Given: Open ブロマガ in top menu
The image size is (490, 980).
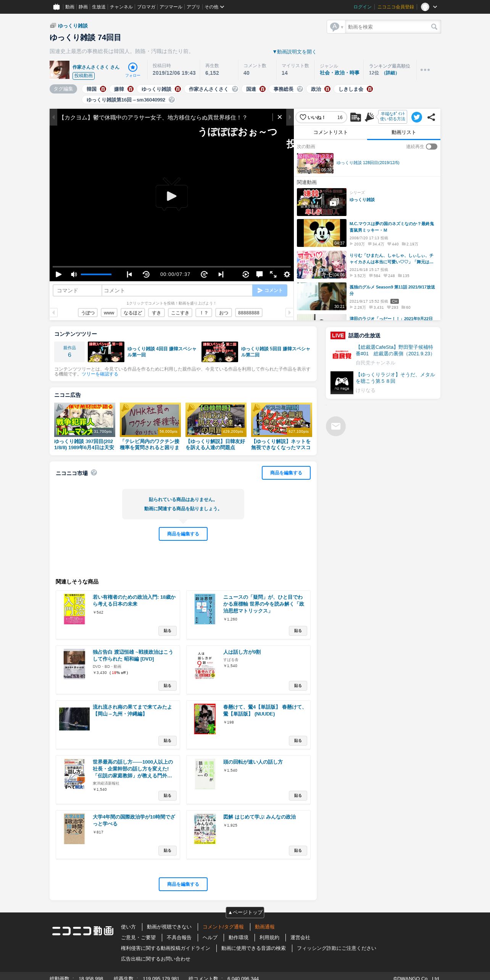Looking at the screenshot, I should [146, 7].
